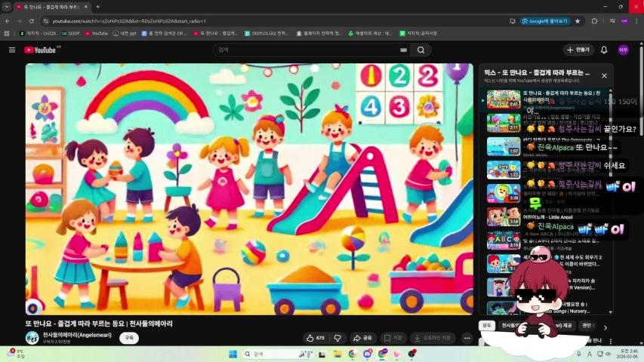
Task: Open the tab search dropdown arrow
Action: pyautogui.click(x=7, y=6)
